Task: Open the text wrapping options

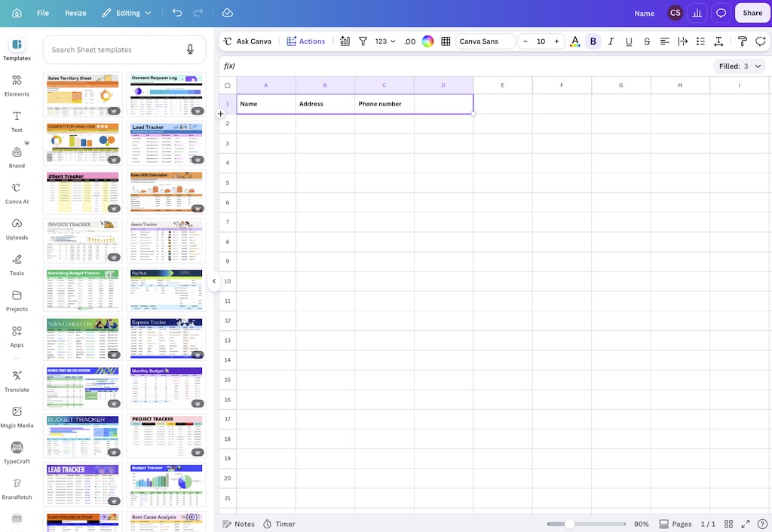Action: tap(683, 41)
